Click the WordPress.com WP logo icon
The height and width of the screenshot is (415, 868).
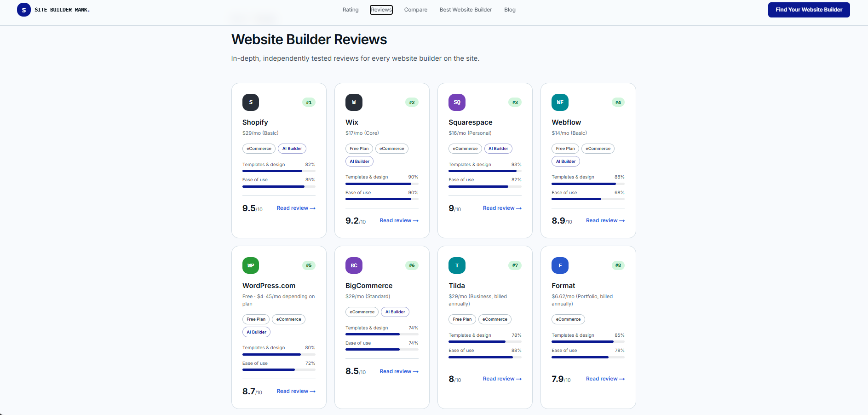tap(251, 265)
